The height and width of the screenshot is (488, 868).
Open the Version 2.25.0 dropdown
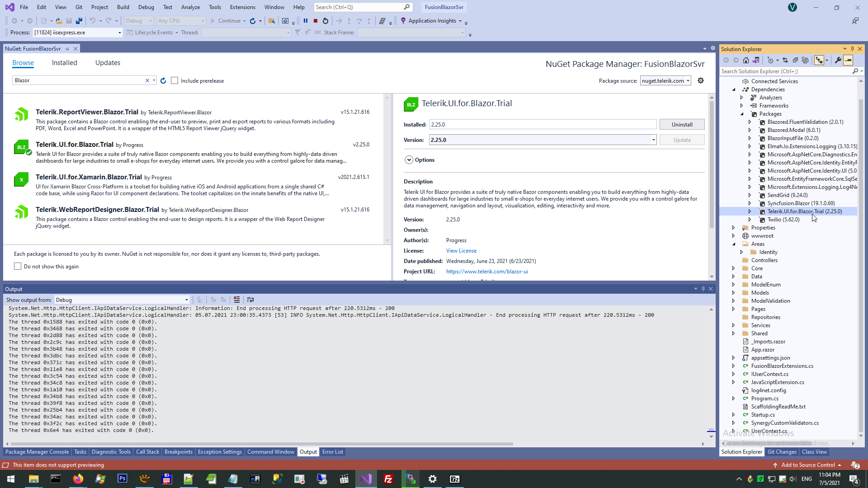[653, 140]
